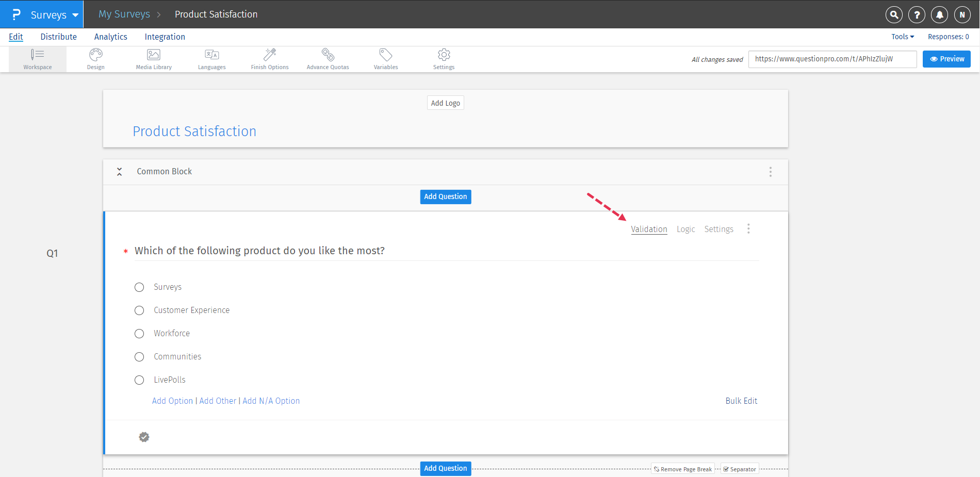Screen dimensions: 980x477
Task: Click the Add Logo button
Action: click(446, 103)
